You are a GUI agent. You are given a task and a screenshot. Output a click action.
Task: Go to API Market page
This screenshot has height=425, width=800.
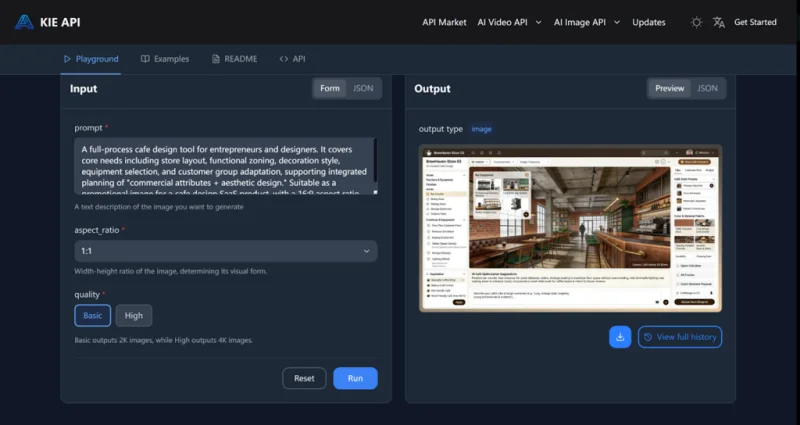(444, 22)
